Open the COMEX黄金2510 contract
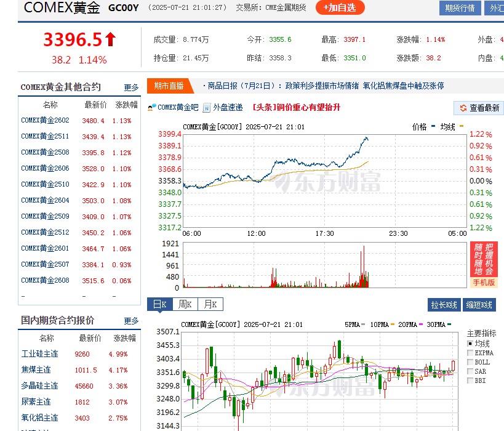Image resolution: width=504 pixels, height=431 pixels. (45, 184)
